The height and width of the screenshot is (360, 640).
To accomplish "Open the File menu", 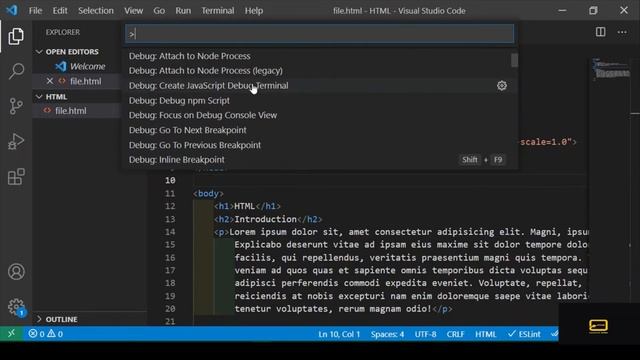I will [x=35, y=11].
